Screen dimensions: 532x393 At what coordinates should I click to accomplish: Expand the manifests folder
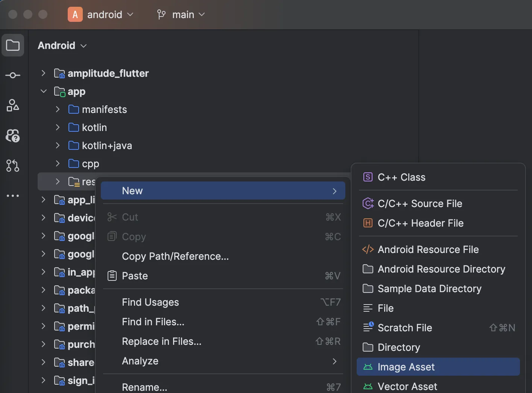pos(58,109)
